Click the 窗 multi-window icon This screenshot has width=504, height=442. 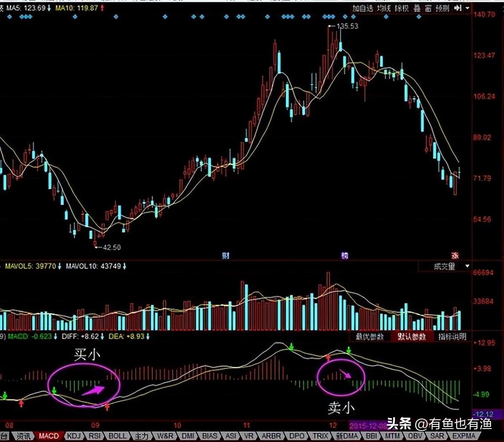pos(428,8)
